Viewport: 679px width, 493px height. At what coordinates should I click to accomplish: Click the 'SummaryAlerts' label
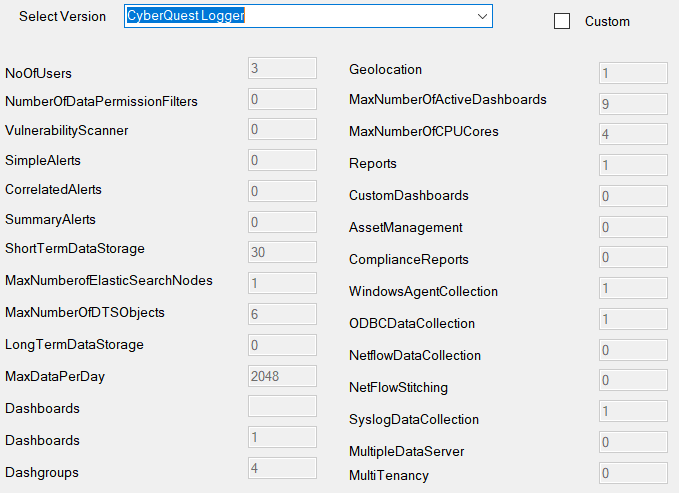tap(50, 219)
